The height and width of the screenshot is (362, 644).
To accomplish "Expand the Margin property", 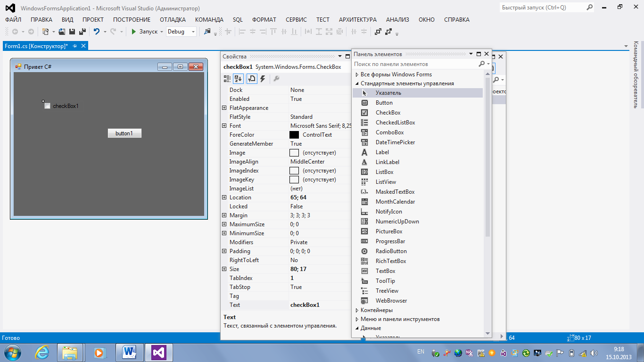I will pos(224,215).
